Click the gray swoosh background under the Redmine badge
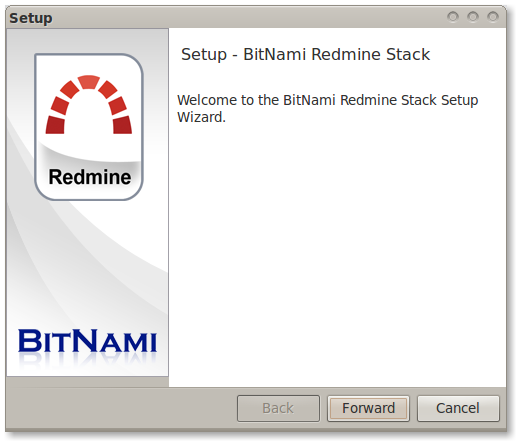The image size is (516, 441). coord(87,260)
